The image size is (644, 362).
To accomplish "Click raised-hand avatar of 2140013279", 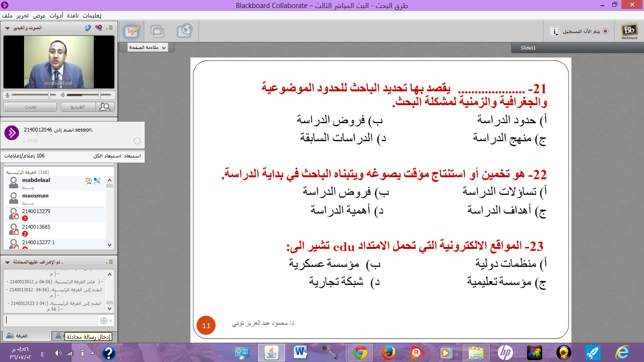I will pyautogui.click(x=14, y=214).
